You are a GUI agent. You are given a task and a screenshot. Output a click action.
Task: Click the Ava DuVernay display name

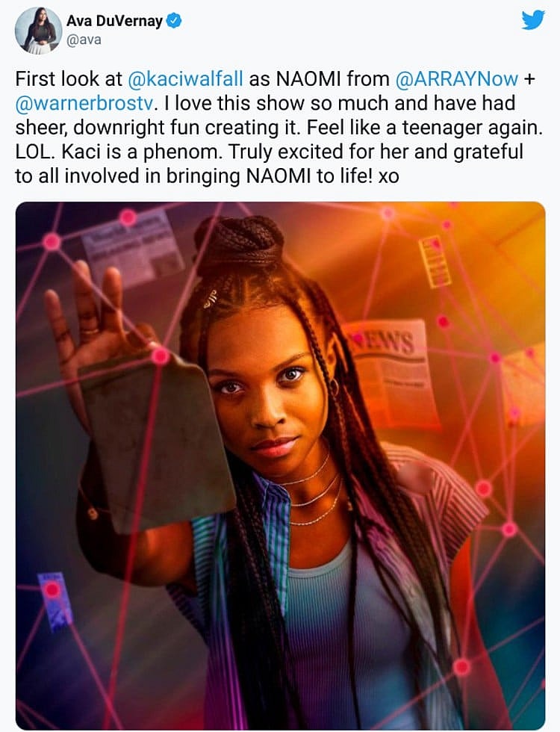tap(114, 21)
